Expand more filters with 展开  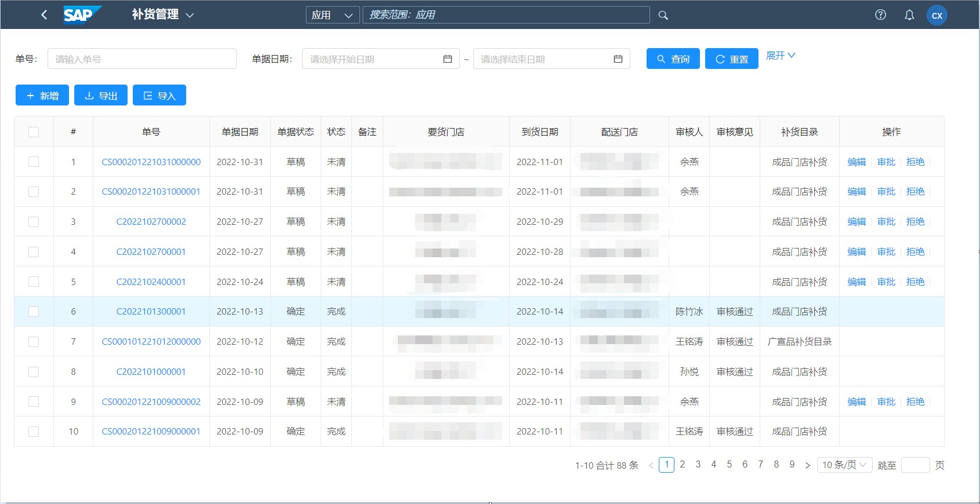[x=781, y=56]
